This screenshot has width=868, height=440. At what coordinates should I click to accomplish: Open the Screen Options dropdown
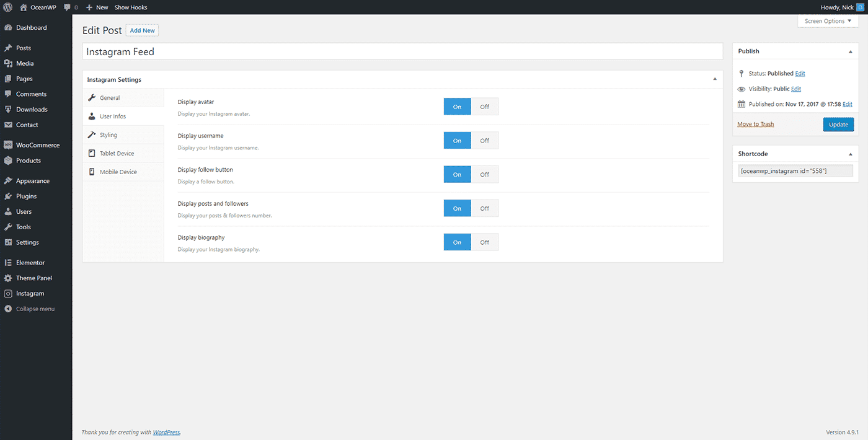(x=828, y=21)
